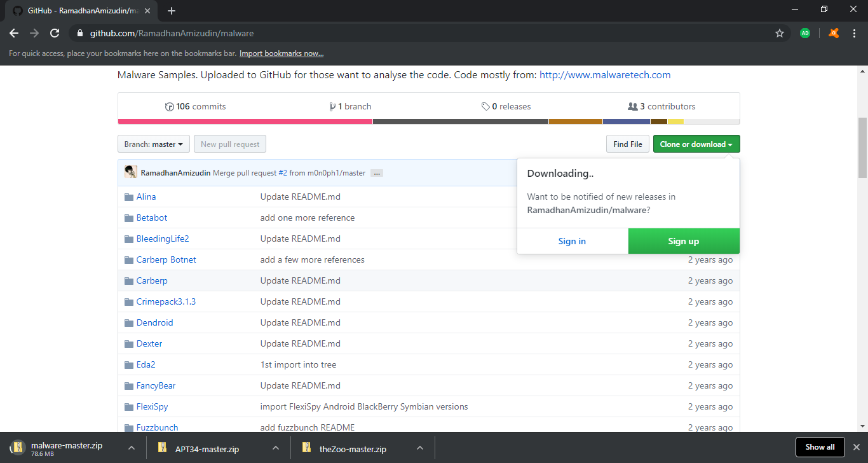Image resolution: width=868 pixels, height=463 pixels.
Task: Open the malwaretech.com link
Action: (605, 75)
